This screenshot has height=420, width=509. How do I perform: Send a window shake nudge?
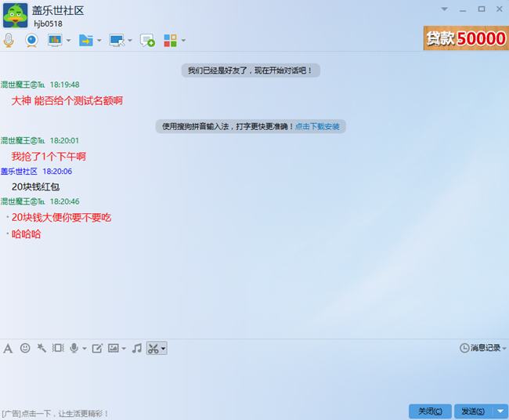58,348
